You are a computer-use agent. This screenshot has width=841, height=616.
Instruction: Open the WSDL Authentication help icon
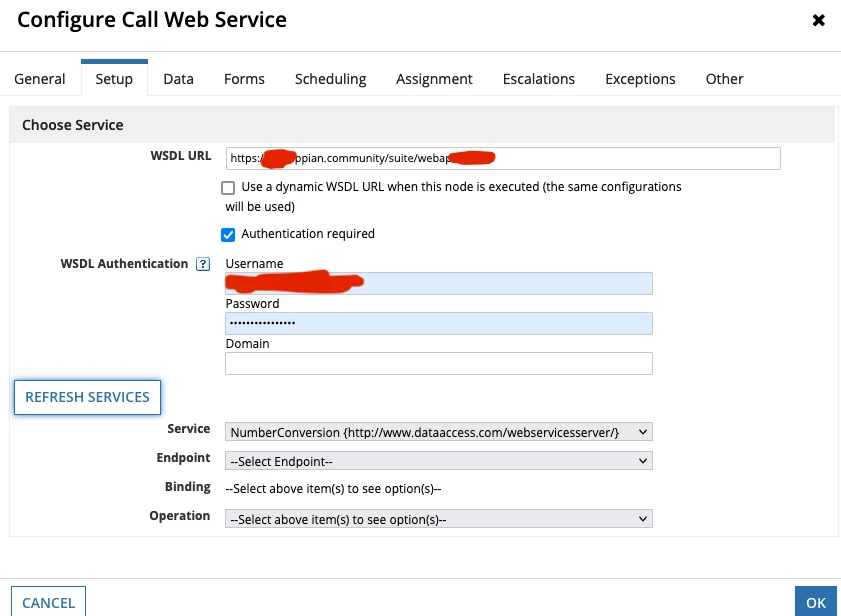(203, 264)
